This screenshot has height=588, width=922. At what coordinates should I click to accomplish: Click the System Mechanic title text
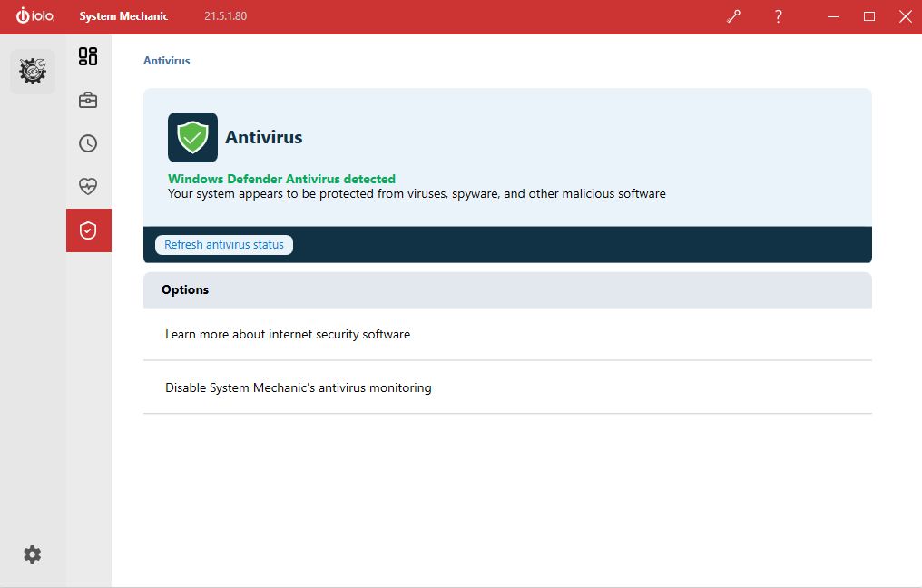[x=123, y=16]
